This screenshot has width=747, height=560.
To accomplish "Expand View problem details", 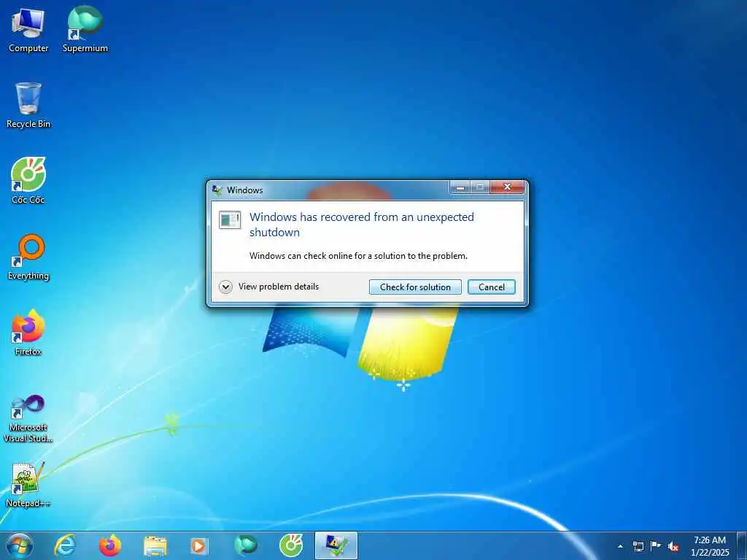I will (x=225, y=287).
